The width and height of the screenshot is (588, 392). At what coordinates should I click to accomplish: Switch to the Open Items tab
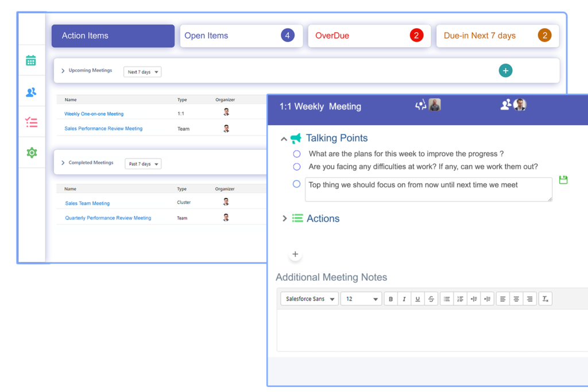coord(241,36)
